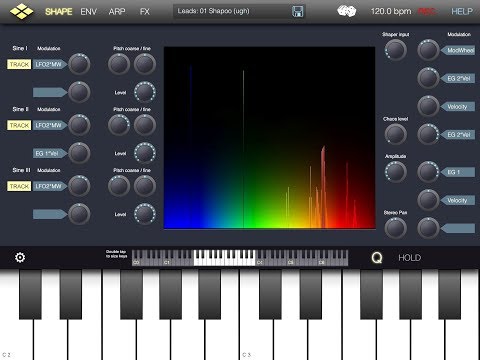Click the Chaos level knob
Viewport: 480px width, 360px height.
pos(396,134)
